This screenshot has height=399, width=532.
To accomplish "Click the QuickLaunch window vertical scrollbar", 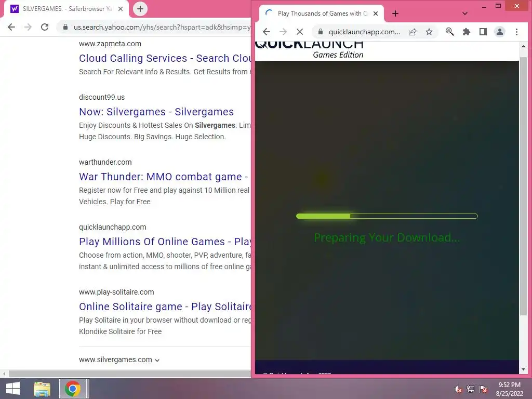I will click(523, 186).
